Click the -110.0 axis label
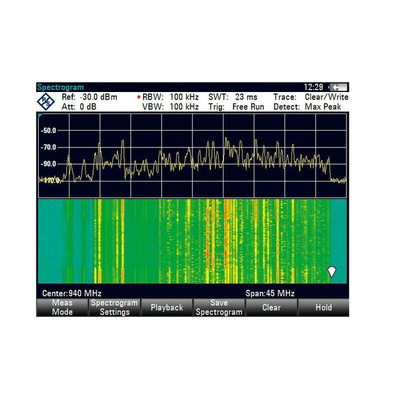400x400 pixels. pos(49,181)
